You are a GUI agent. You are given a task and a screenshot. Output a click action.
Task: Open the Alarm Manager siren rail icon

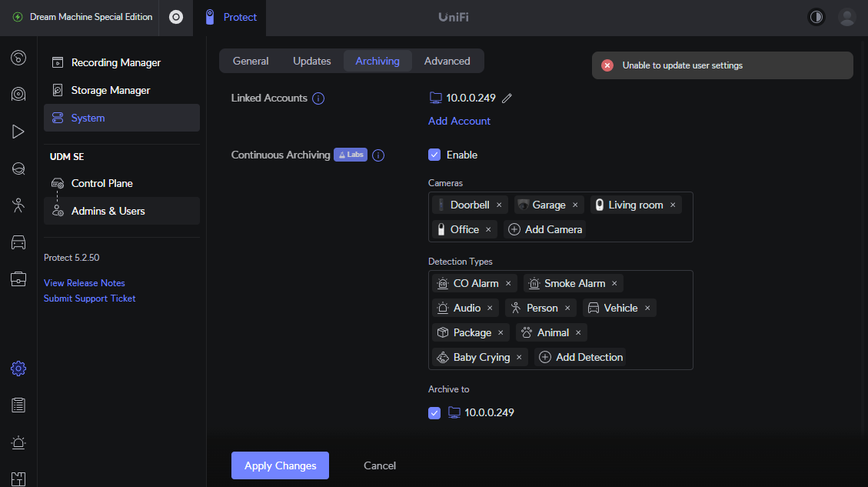[x=18, y=442]
